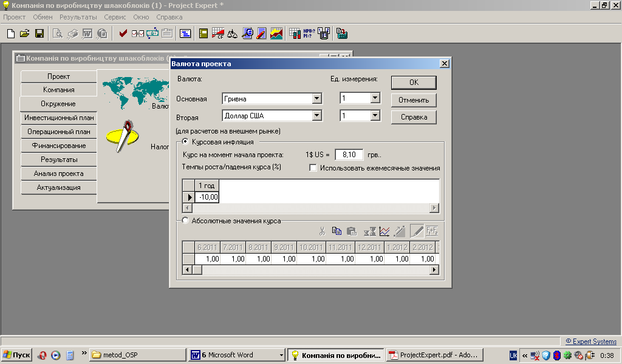Click the OK button in currency dialog
The height and width of the screenshot is (364, 622).
tap(414, 83)
